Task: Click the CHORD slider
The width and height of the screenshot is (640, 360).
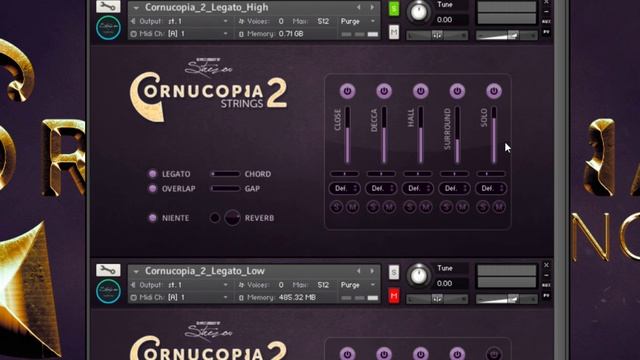Action: 225,174
